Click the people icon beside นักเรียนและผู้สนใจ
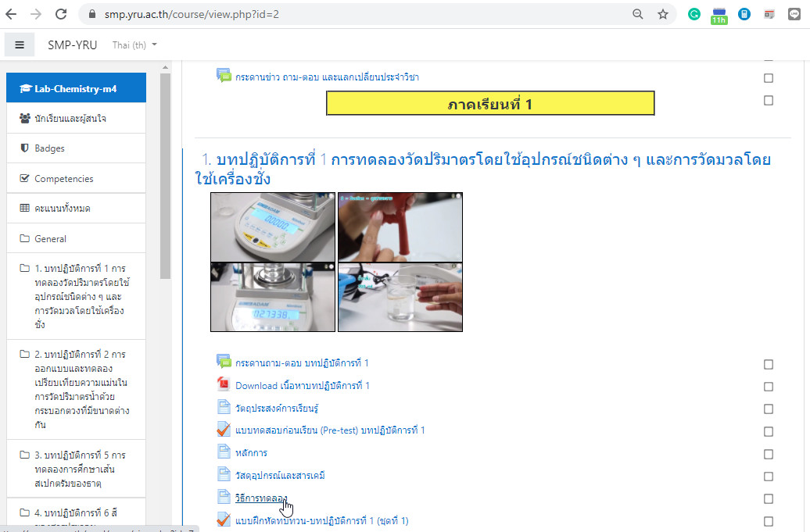 click(25, 118)
